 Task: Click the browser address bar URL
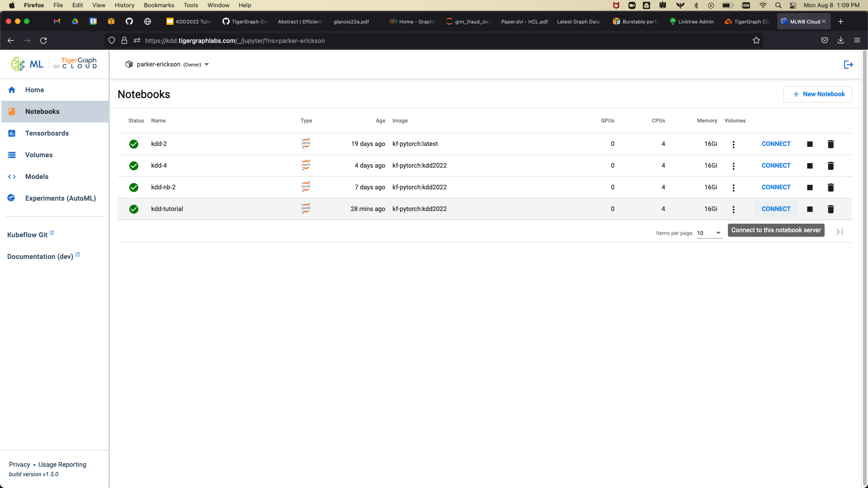coord(235,41)
